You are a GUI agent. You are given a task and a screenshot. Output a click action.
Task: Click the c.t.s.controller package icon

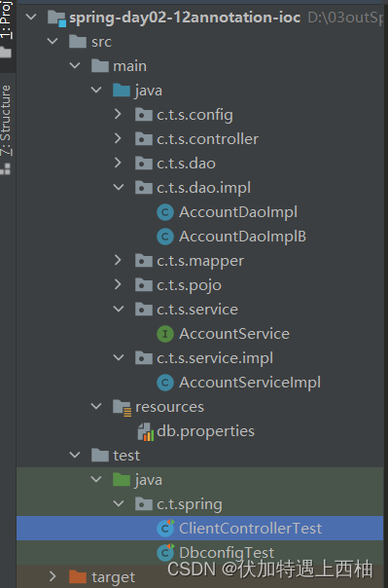pyautogui.click(x=144, y=139)
